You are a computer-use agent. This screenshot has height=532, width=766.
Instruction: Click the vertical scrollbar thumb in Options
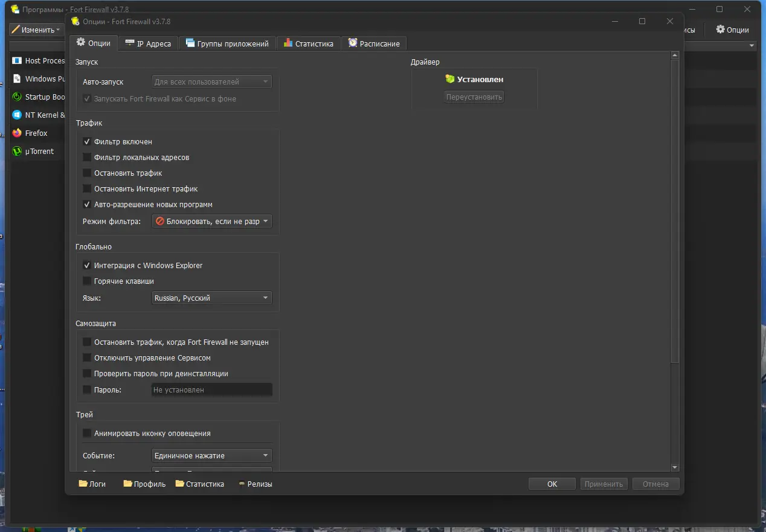[675, 211]
